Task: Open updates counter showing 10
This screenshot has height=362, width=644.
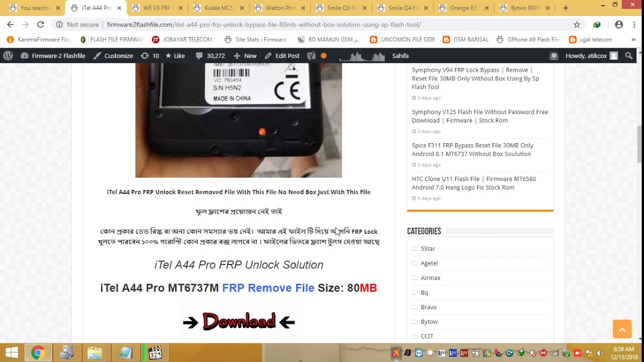Action: [x=150, y=56]
